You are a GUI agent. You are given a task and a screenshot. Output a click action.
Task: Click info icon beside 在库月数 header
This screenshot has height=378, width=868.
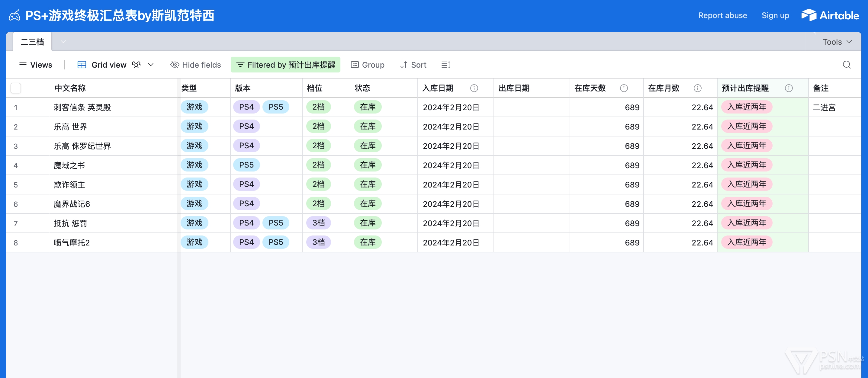click(697, 88)
